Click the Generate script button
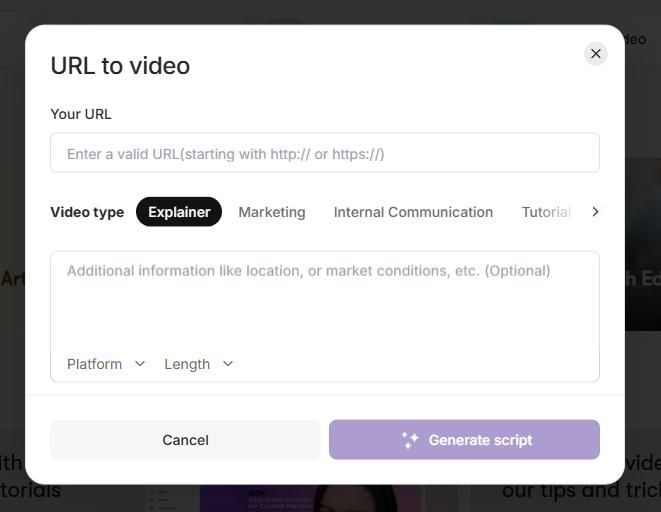Viewport: 661px width, 512px height. click(464, 440)
